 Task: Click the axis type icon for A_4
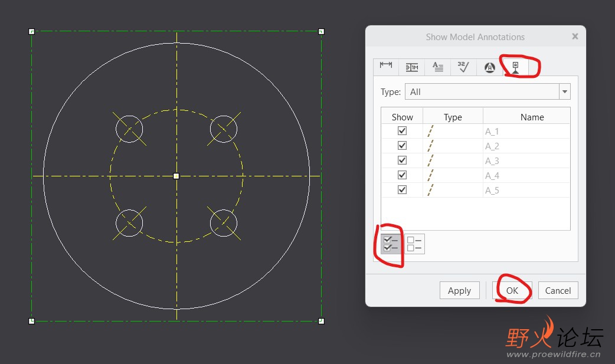tap(430, 175)
